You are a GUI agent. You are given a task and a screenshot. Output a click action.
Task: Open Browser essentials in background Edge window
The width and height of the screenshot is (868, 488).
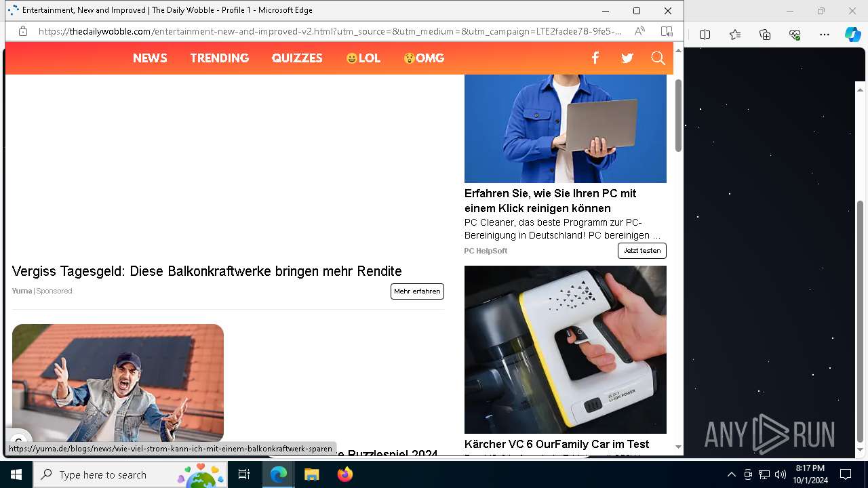coord(795,35)
